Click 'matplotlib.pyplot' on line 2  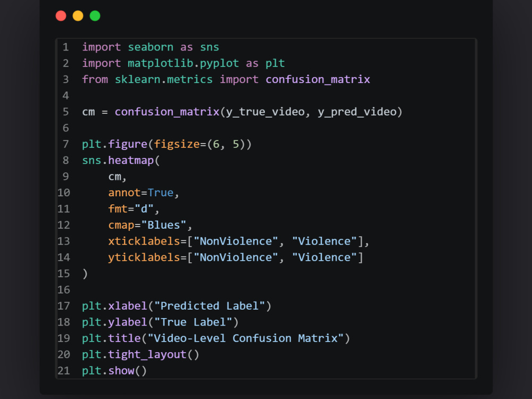[183, 63]
